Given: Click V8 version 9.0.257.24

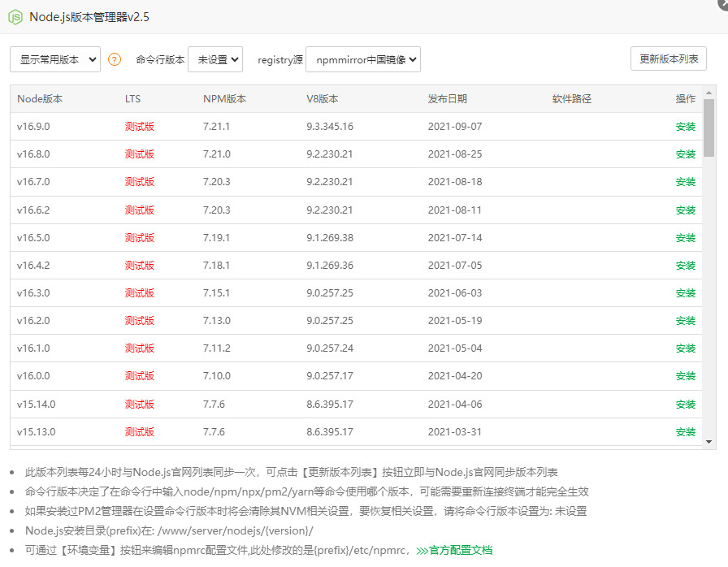Looking at the screenshot, I should pyautogui.click(x=330, y=348).
